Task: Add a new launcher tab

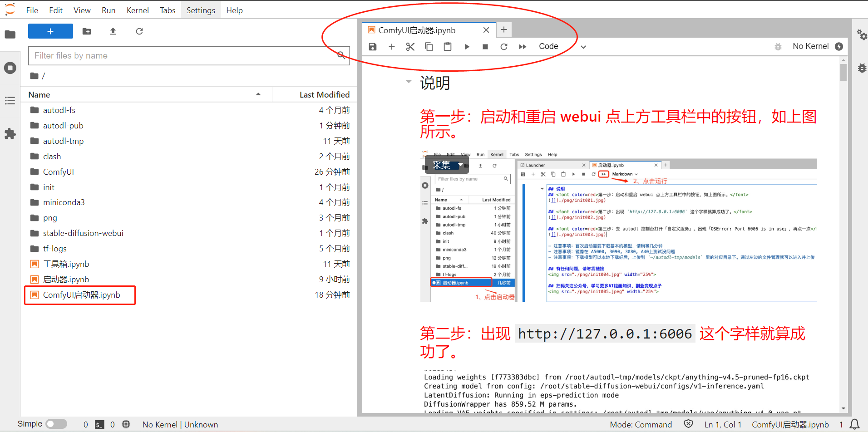Action: pos(504,30)
